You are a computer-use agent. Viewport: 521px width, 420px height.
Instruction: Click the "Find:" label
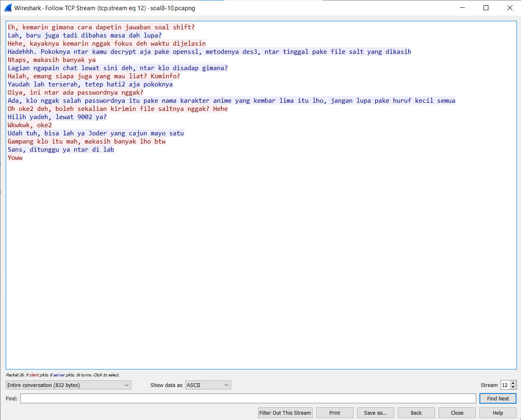(x=11, y=398)
